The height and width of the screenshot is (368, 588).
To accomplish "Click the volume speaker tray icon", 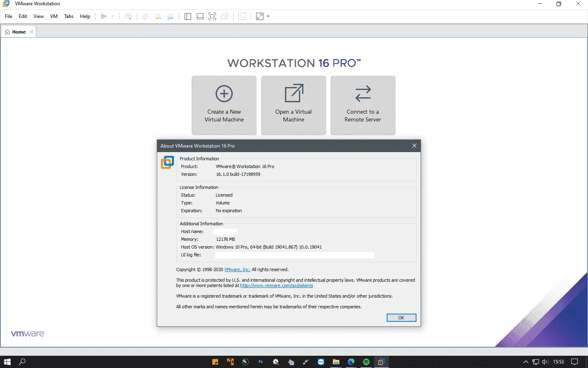I will tap(545, 362).
